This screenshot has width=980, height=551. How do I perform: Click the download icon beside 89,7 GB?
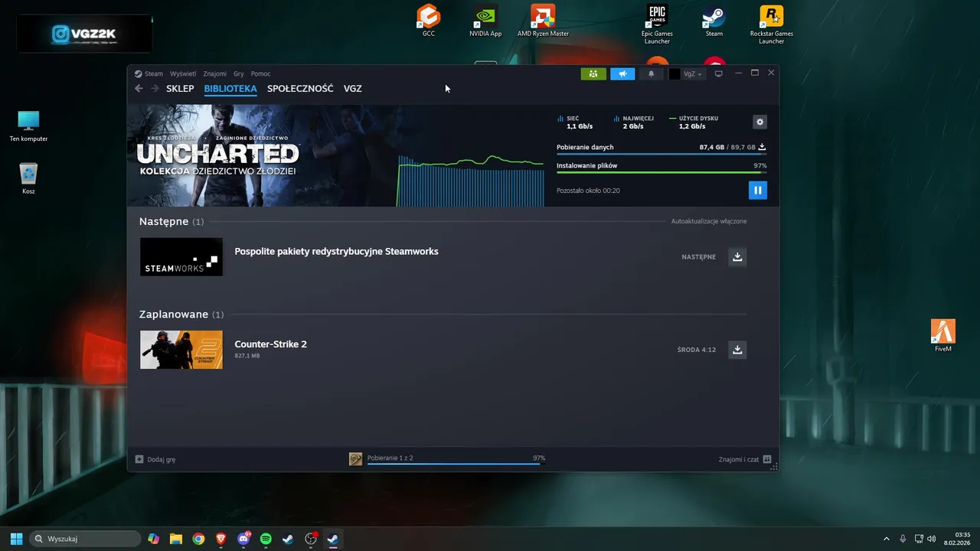tap(762, 147)
